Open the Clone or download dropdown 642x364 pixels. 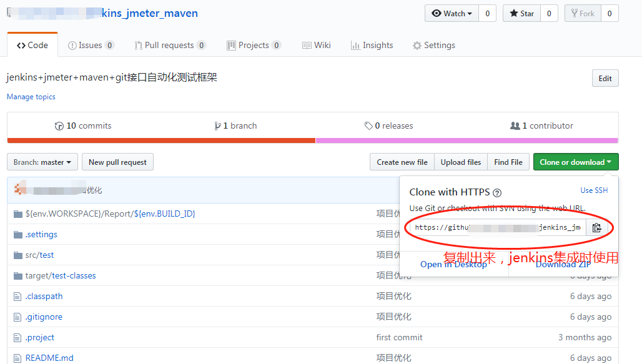[x=575, y=162]
